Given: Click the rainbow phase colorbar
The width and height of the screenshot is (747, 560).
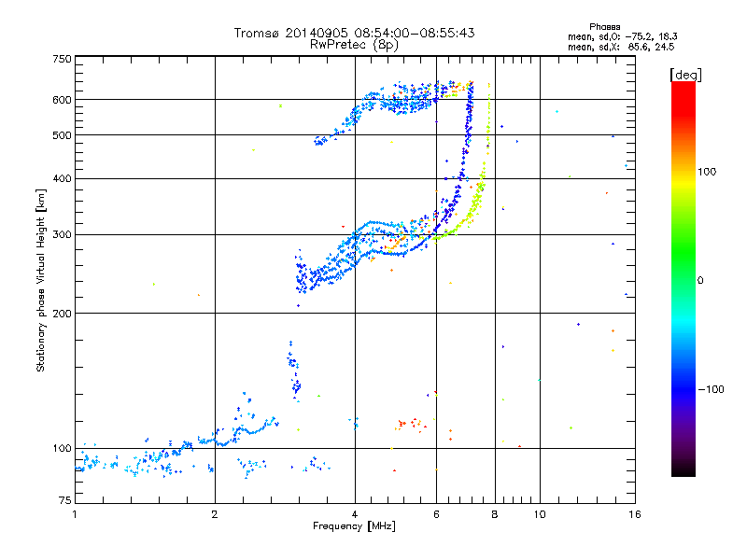Looking at the screenshot, I should (x=684, y=279).
